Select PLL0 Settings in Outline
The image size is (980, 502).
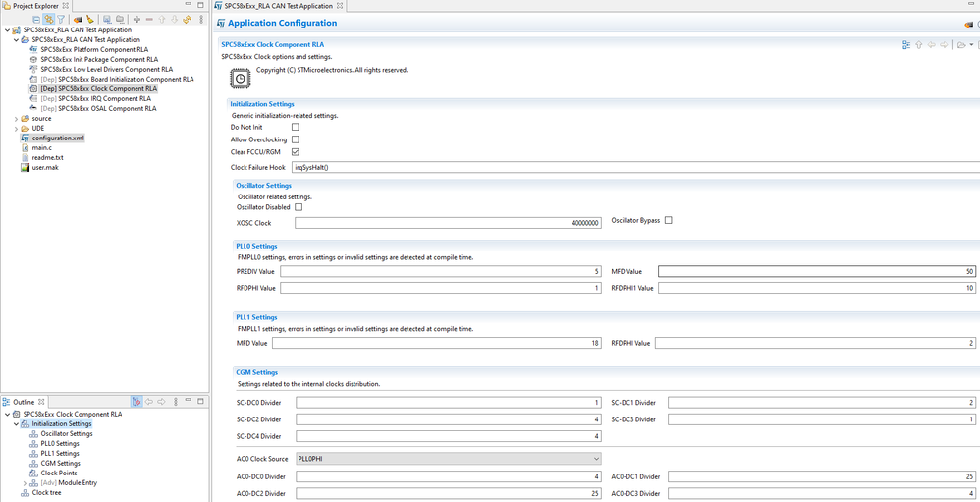(60, 443)
